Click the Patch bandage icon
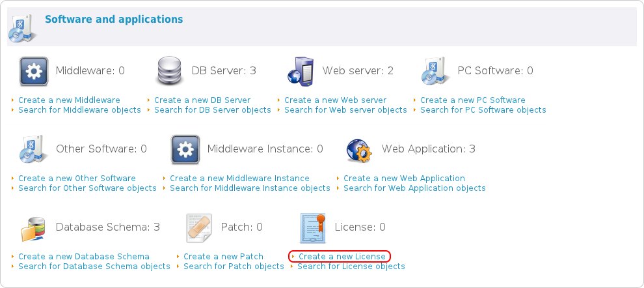 pyautogui.click(x=199, y=228)
